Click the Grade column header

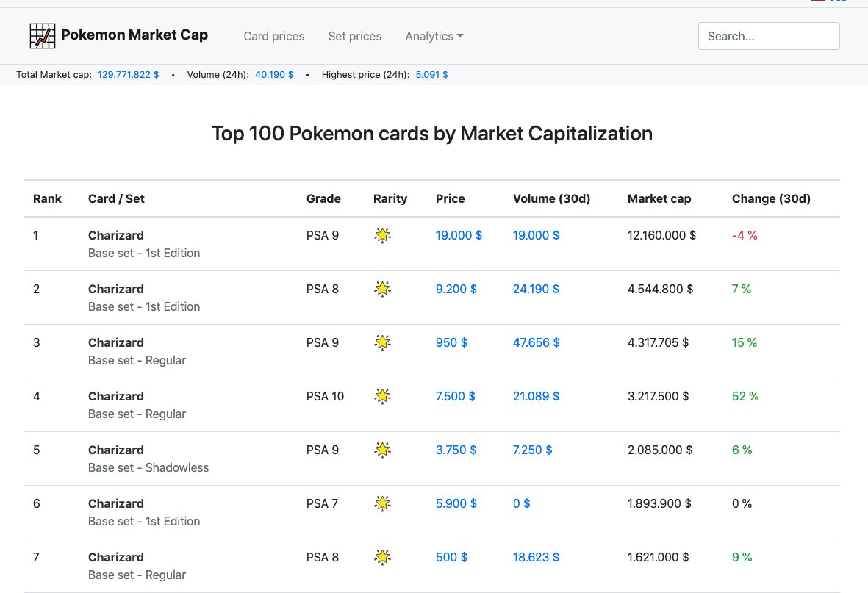[323, 199]
